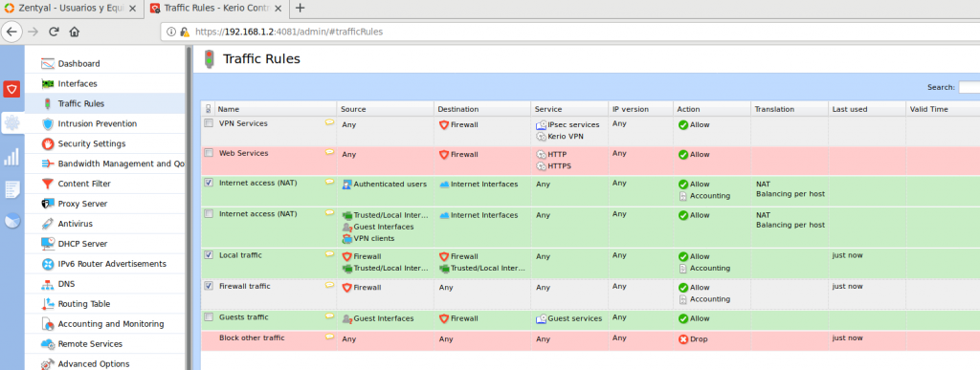Image resolution: width=980 pixels, height=370 pixels.
Task: Open the Intrusion Prevention shield icon
Action: click(48, 123)
